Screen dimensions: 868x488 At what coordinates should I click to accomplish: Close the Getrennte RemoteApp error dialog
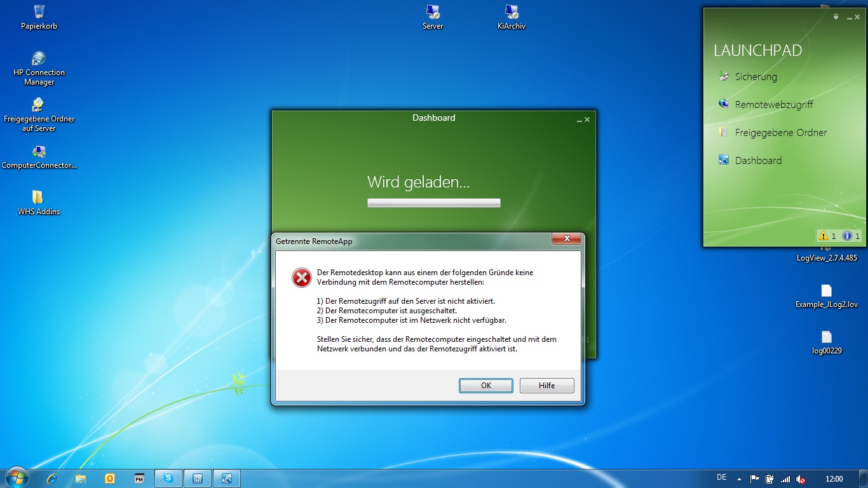[566, 239]
